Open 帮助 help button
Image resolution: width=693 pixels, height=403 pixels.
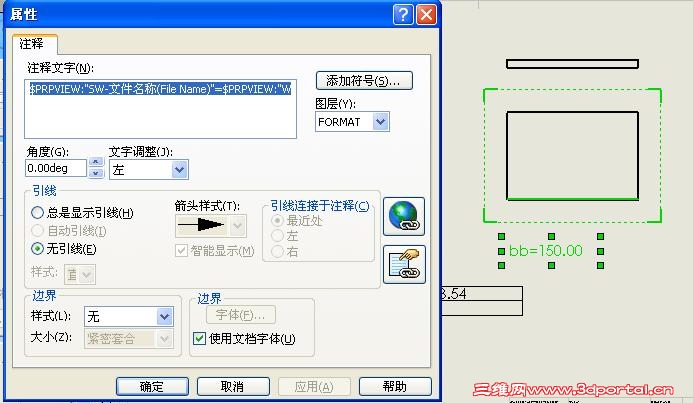(x=395, y=387)
